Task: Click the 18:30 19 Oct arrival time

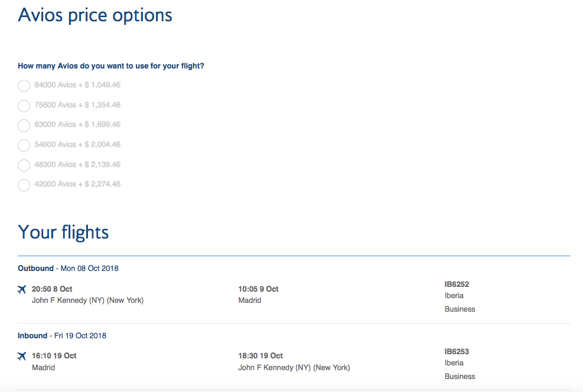Action: pyautogui.click(x=260, y=355)
